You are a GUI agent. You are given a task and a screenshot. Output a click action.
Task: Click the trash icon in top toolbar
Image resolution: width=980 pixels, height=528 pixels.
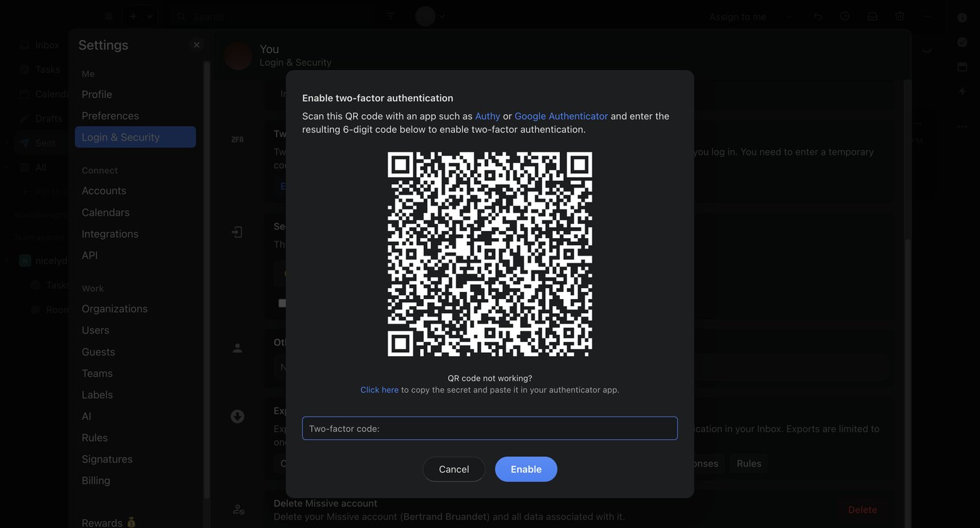(x=900, y=16)
